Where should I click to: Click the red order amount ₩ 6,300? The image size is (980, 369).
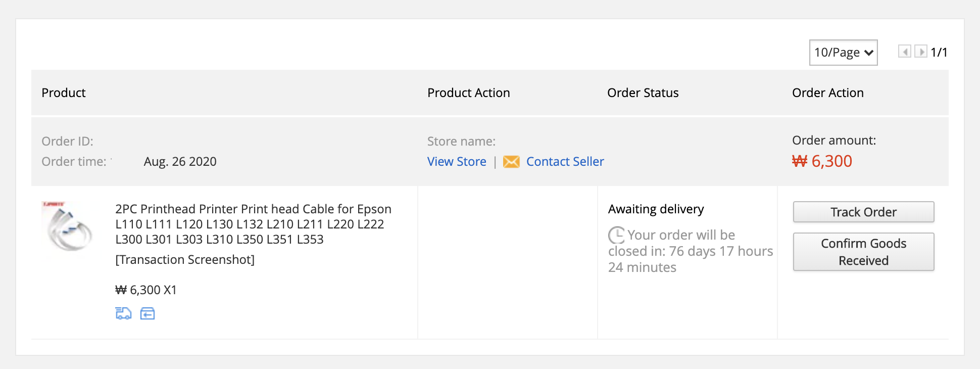pos(822,161)
